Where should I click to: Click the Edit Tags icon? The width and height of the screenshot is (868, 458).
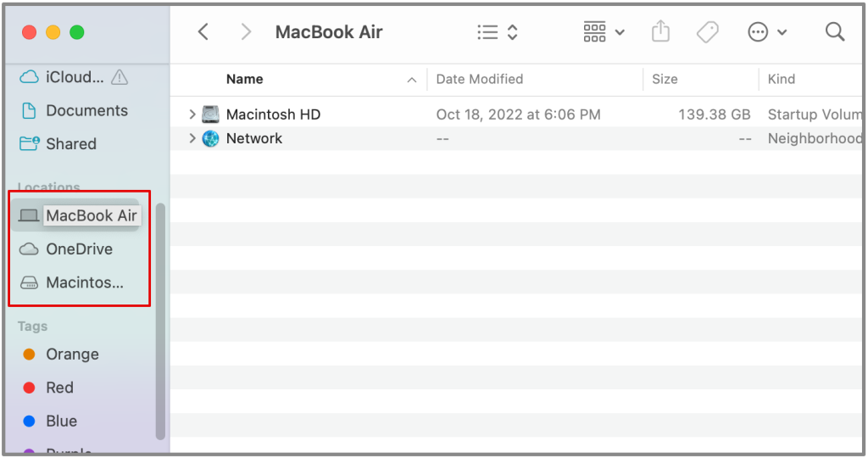click(x=708, y=32)
